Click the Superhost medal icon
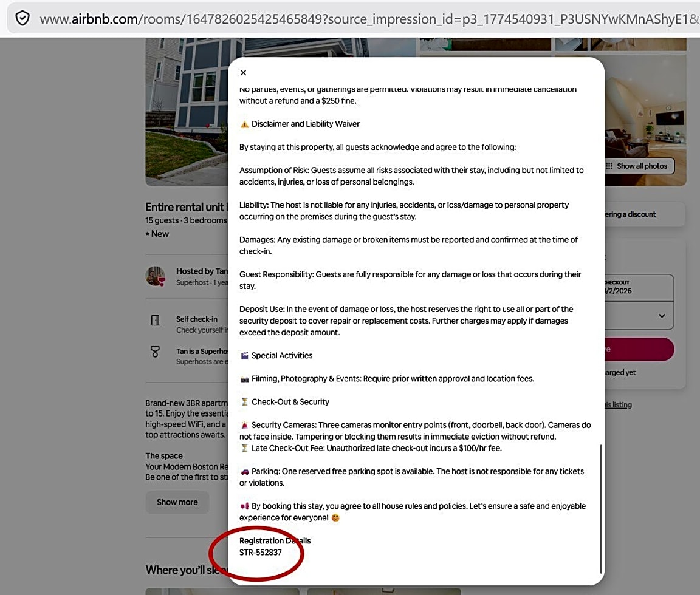This screenshot has height=595, width=700. click(x=156, y=352)
